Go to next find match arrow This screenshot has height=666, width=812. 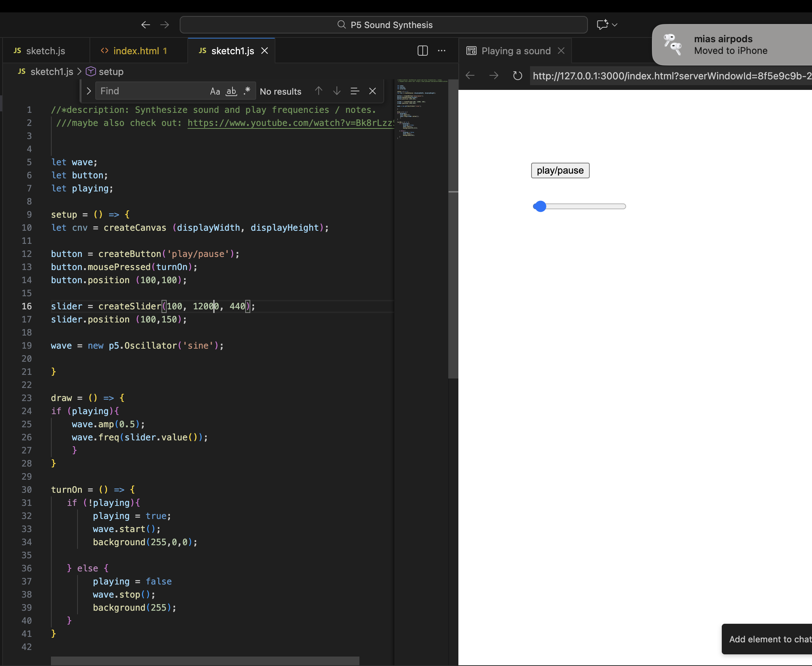(337, 91)
